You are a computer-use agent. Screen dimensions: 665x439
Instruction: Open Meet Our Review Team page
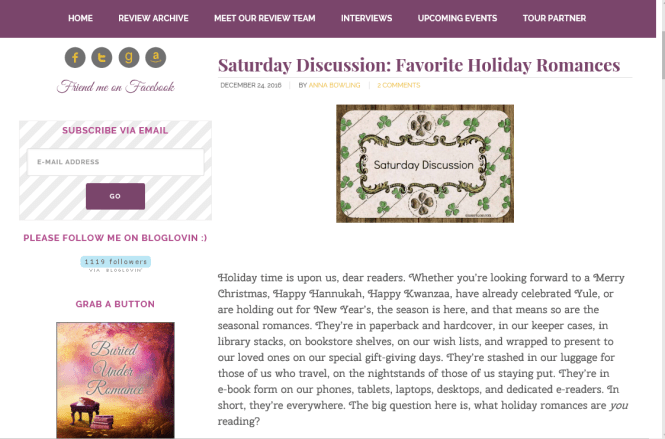pos(264,18)
